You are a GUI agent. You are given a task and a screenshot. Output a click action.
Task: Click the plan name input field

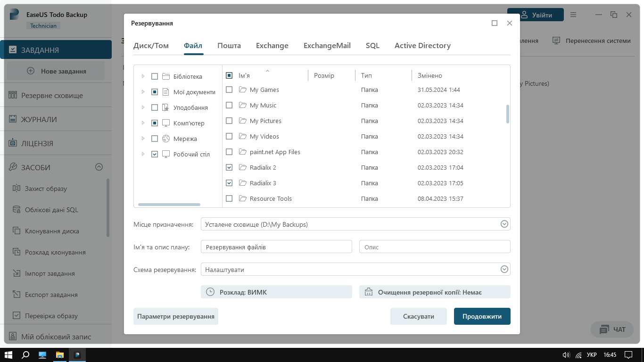(276, 247)
